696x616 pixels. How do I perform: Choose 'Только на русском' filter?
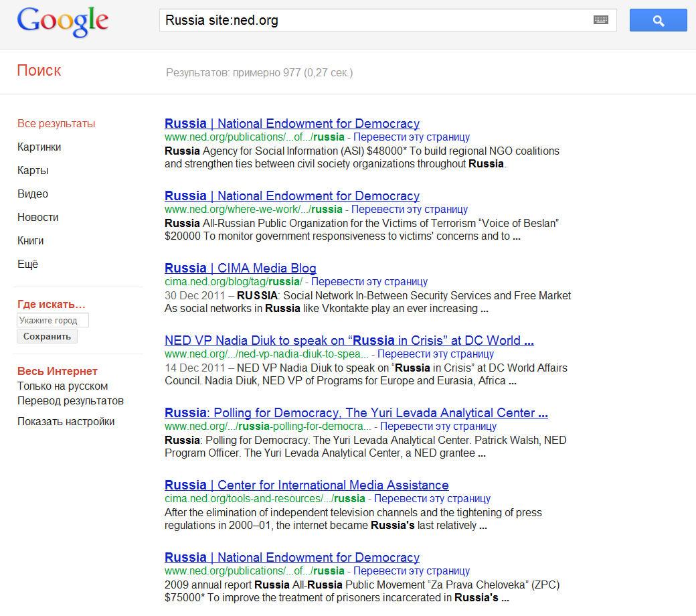(63, 386)
